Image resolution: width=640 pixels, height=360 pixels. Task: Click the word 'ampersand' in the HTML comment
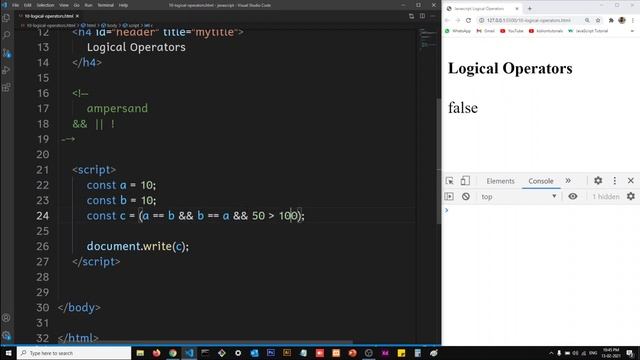click(117, 109)
